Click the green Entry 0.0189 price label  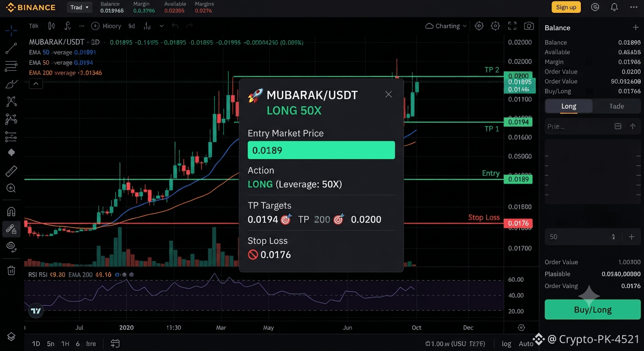(519, 179)
